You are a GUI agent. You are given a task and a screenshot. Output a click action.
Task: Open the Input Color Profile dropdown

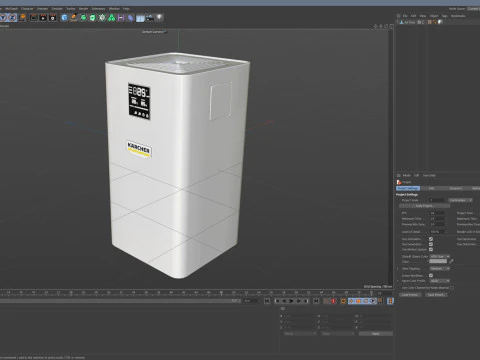440,281
